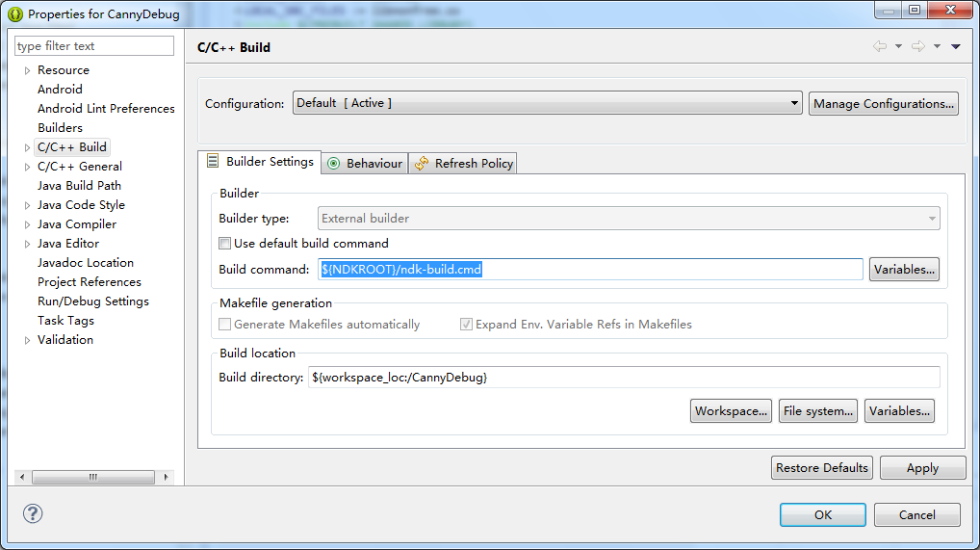This screenshot has width=980, height=550.
Task: Expand the Java Code Style node
Action: point(27,205)
